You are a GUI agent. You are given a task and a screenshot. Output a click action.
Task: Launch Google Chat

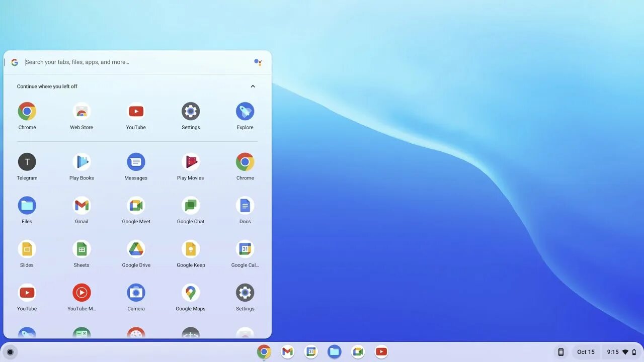[191, 206]
